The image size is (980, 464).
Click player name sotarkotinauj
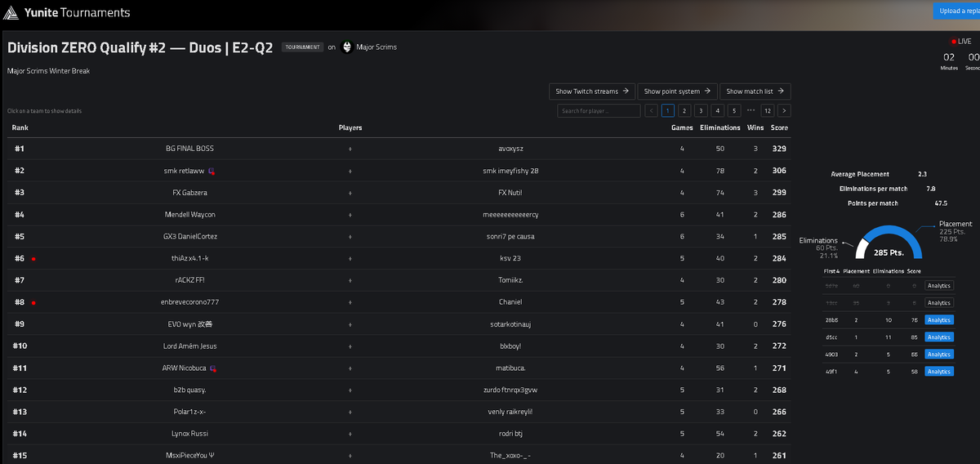(510, 324)
